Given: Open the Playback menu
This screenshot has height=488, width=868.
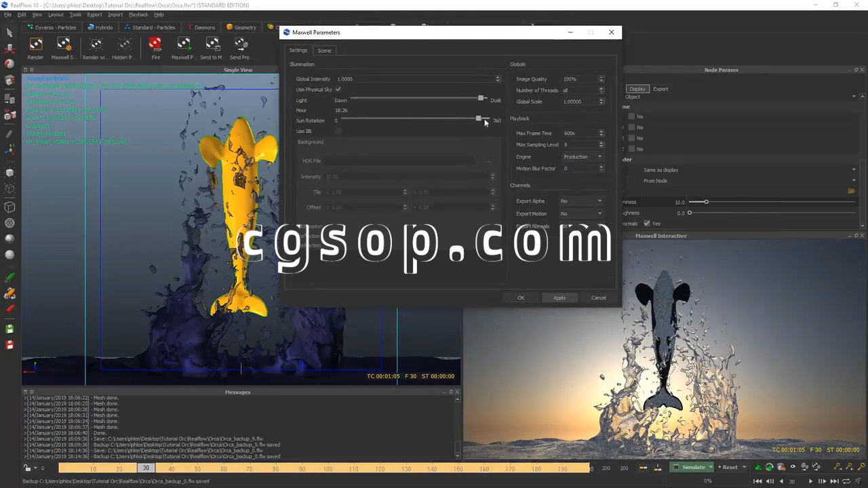Looking at the screenshot, I should pyautogui.click(x=138, y=14).
